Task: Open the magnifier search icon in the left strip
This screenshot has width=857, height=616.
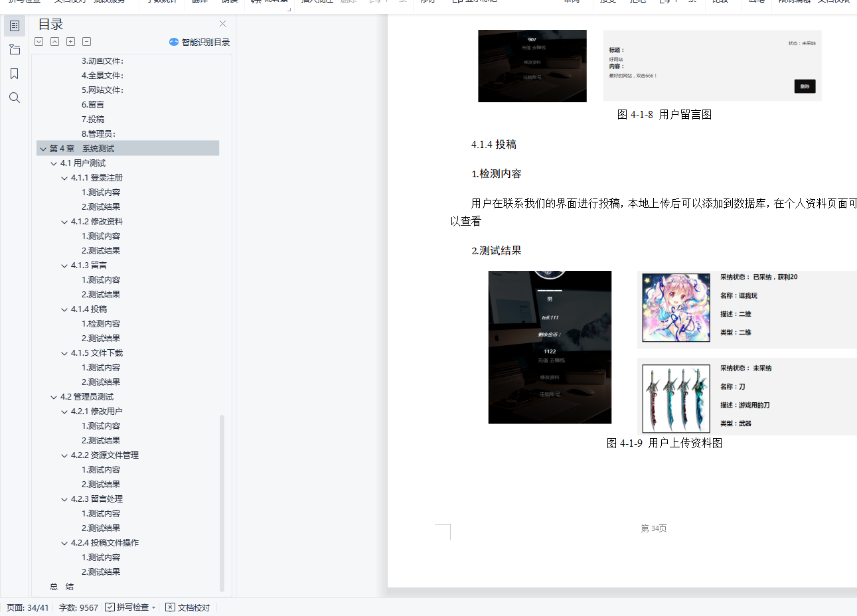Action: pyautogui.click(x=15, y=98)
